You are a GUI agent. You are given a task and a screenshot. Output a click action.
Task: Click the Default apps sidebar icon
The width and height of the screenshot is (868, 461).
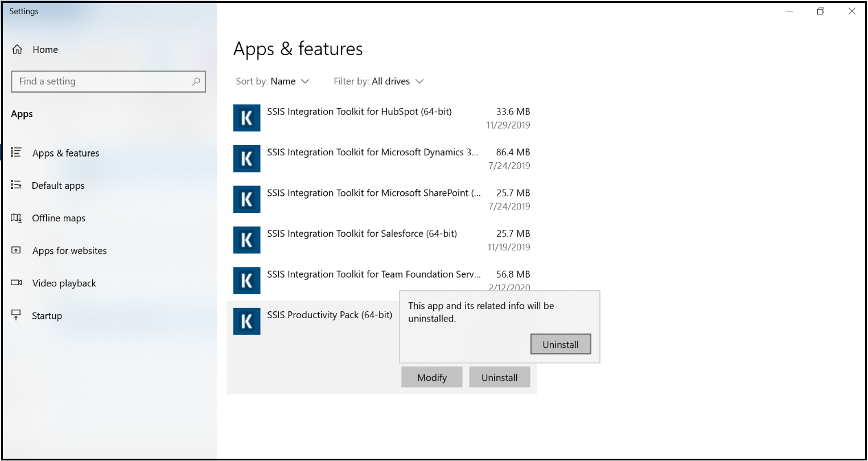(x=17, y=185)
